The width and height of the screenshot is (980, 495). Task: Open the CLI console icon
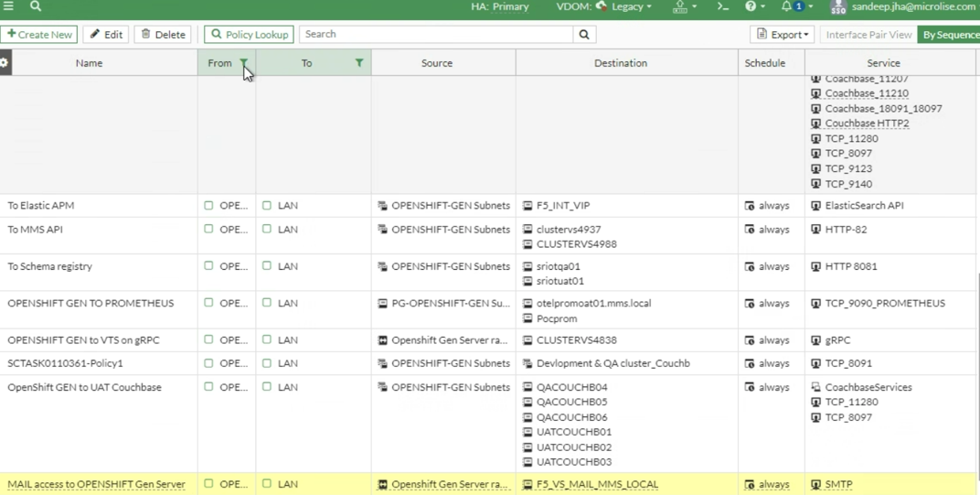pyautogui.click(x=722, y=6)
